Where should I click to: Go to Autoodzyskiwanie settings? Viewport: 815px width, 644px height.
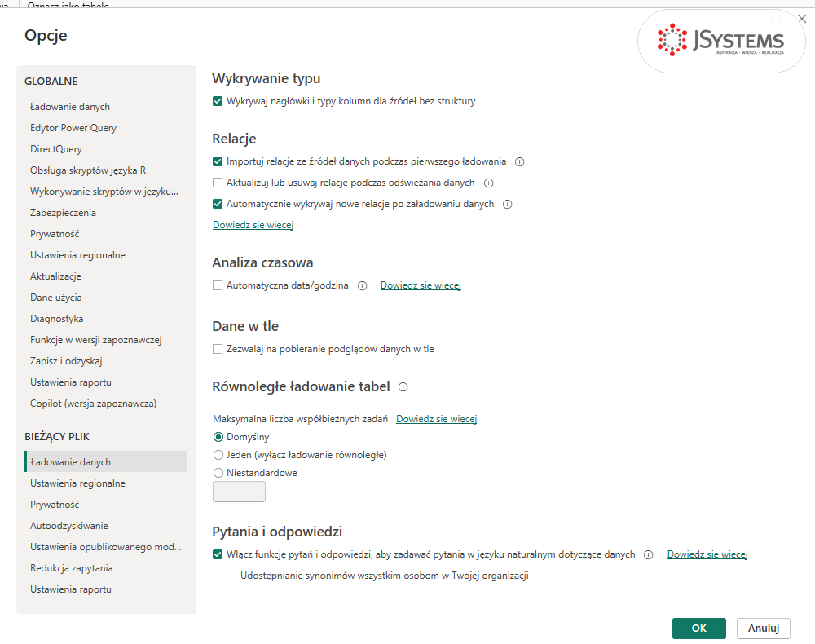click(106, 526)
